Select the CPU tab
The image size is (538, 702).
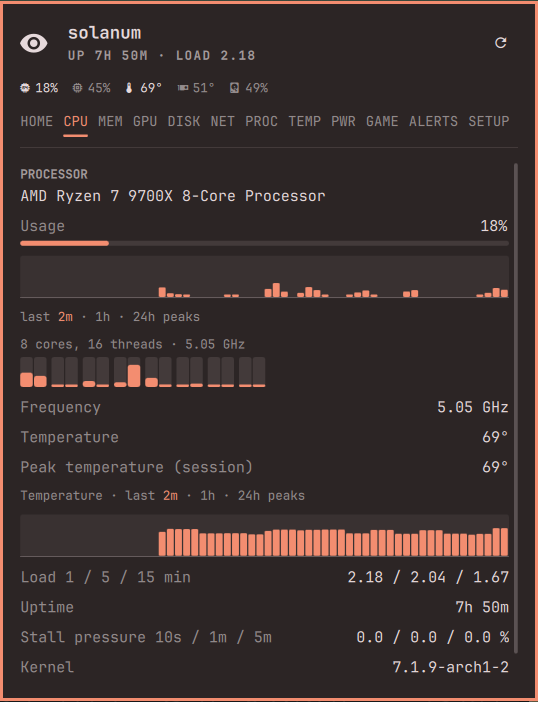point(76,121)
